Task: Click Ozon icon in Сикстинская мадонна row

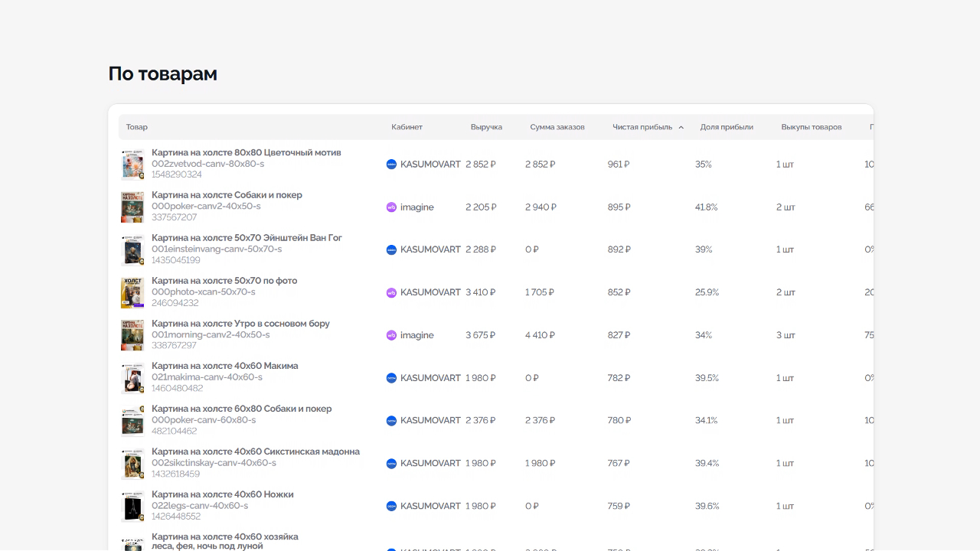Action: click(391, 464)
